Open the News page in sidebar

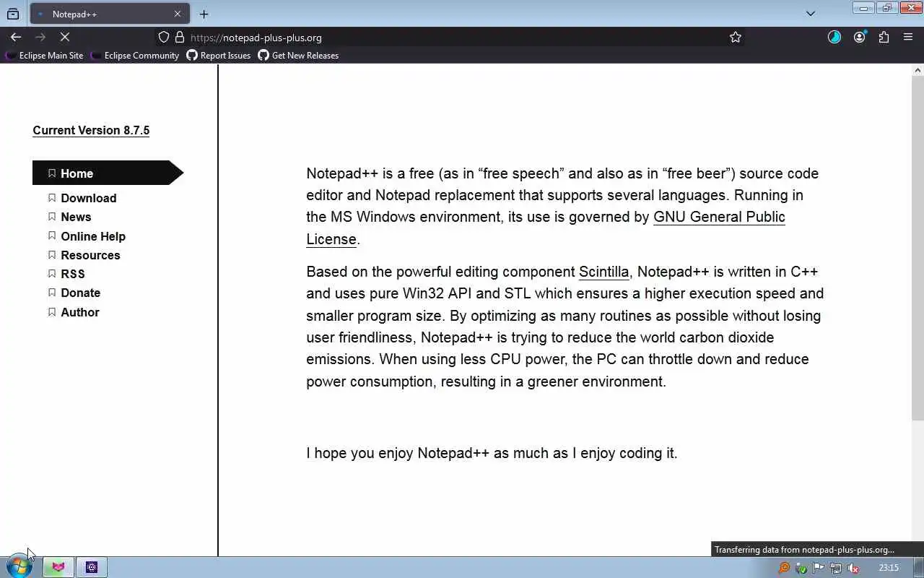pyautogui.click(x=76, y=217)
